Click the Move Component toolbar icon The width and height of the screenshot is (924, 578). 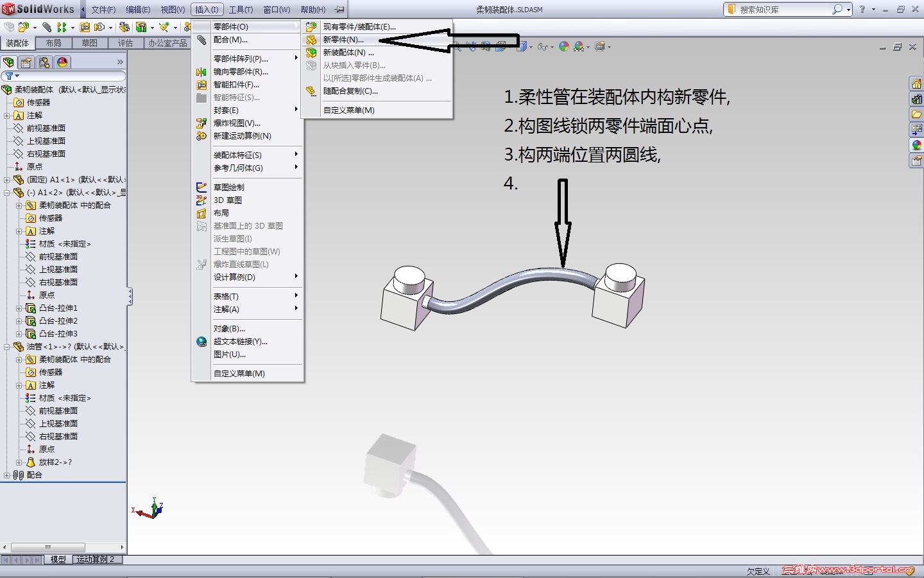tap(99, 27)
